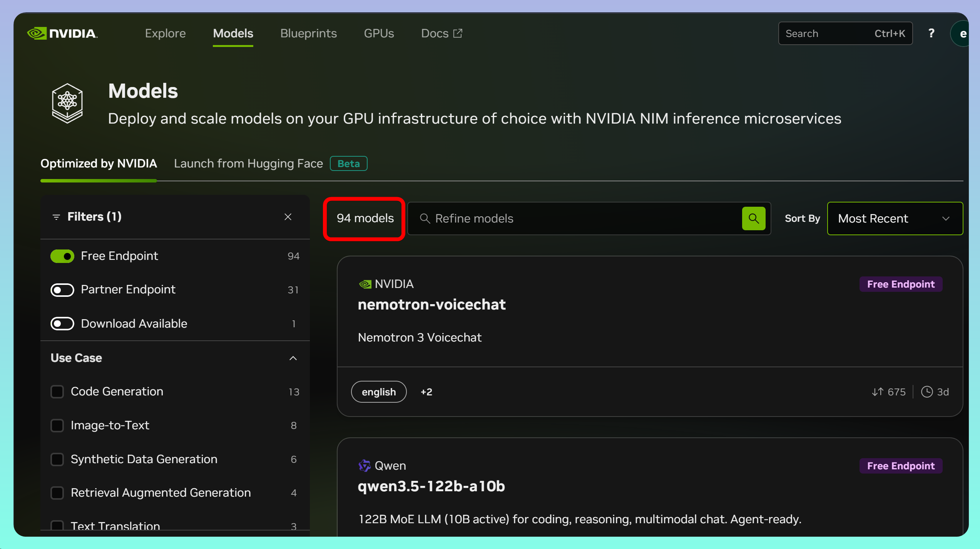Switch to Launch from Hugging Face tab
Viewport: 980px width, 549px height.
[248, 164]
